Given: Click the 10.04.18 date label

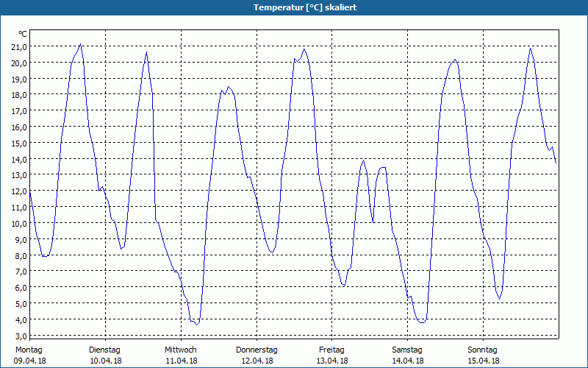Looking at the screenshot, I should (x=106, y=361).
